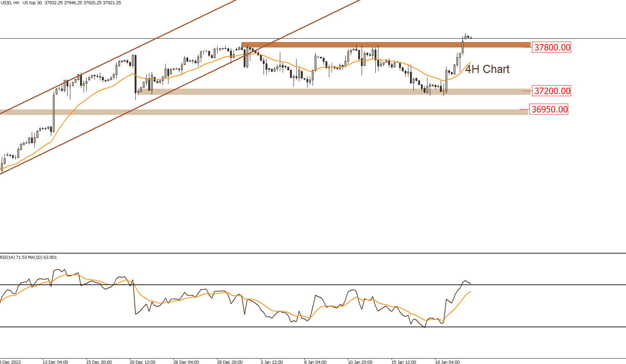The width and height of the screenshot is (626, 364).
Task: Click the 4H Chart text annotation
Action: point(488,69)
